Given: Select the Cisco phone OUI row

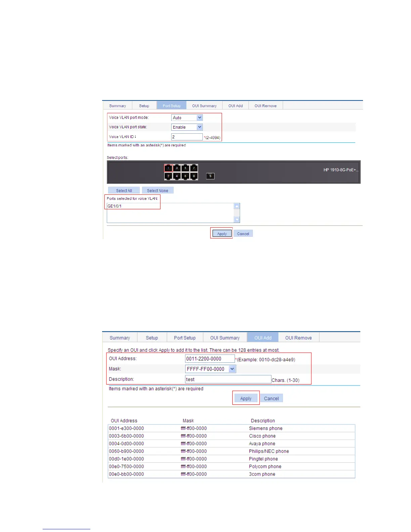Looking at the screenshot, I should click(231, 436).
